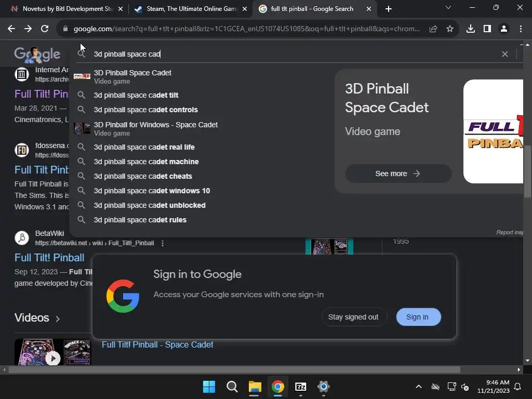
Task: Open a new tab with plus button
Action: pyautogui.click(x=389, y=9)
